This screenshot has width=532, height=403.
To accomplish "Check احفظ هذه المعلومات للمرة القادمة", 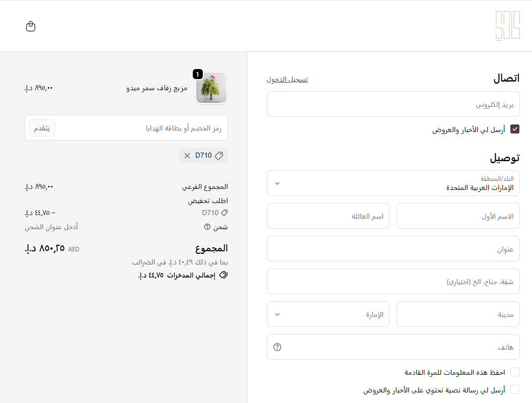I will [x=515, y=372].
